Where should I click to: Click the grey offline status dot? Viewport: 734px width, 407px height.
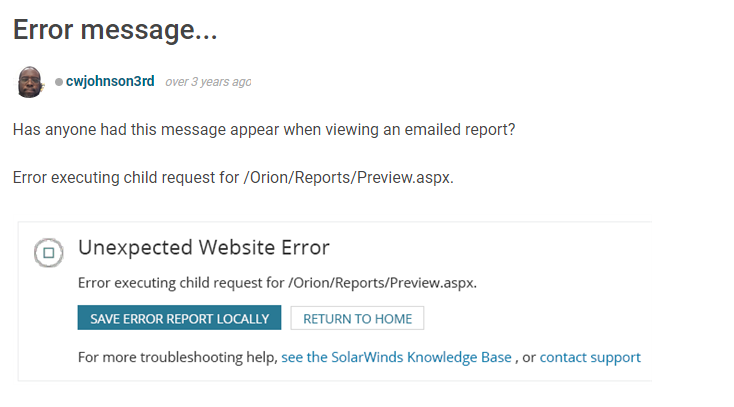point(59,82)
